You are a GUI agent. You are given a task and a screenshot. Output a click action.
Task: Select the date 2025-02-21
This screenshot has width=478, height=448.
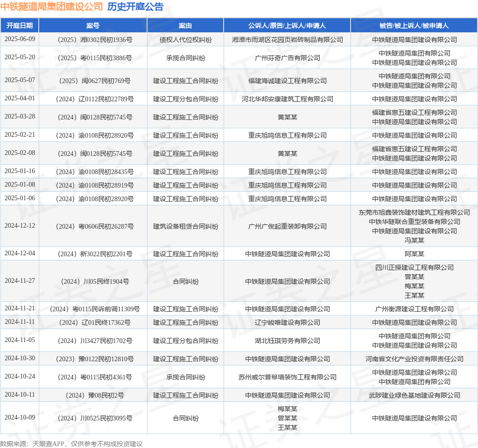pos(20,135)
